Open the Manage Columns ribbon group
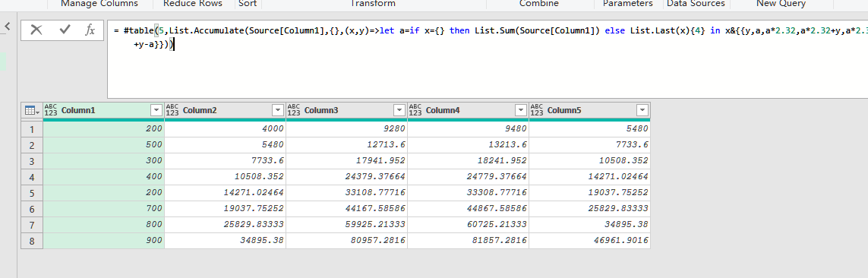 99,4
